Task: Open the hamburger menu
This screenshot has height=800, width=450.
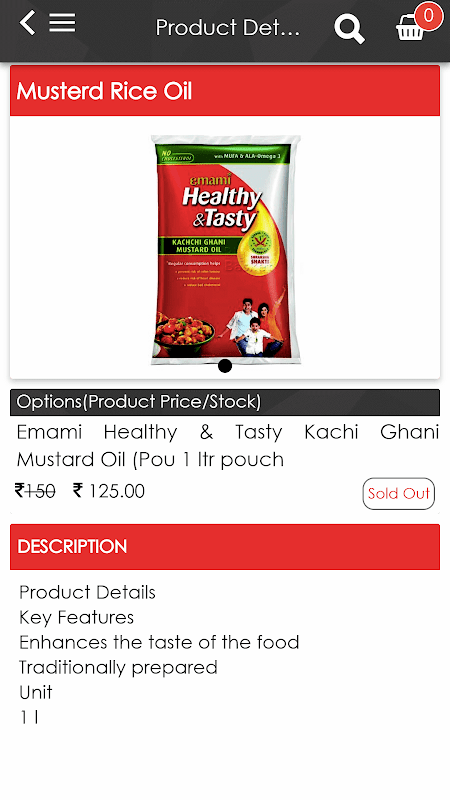Action: pyautogui.click(x=62, y=23)
